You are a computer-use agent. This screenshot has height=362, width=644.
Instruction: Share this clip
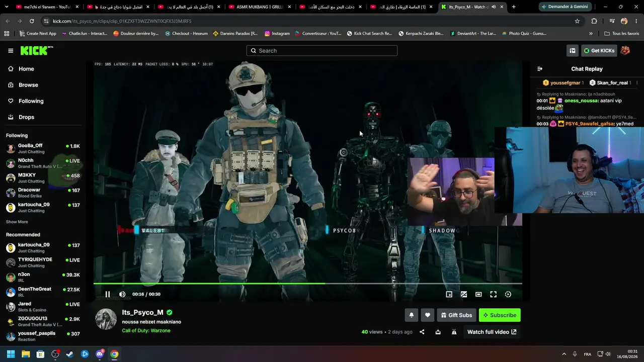(x=422, y=332)
